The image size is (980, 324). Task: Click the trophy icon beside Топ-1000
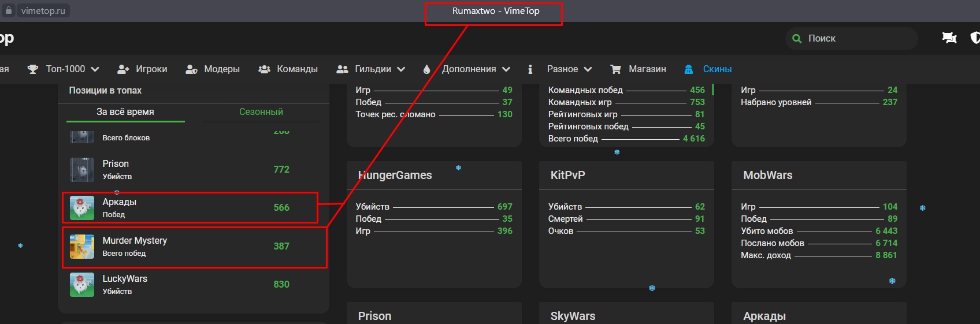pyautogui.click(x=33, y=69)
